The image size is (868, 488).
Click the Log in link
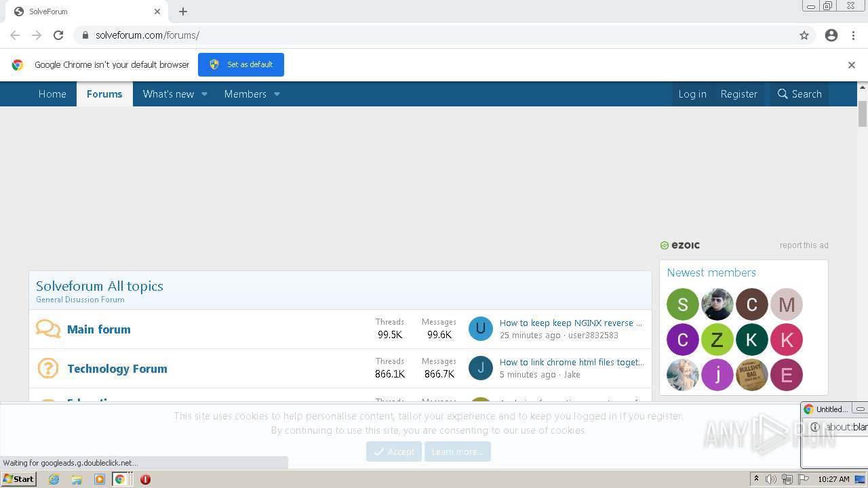tap(692, 94)
